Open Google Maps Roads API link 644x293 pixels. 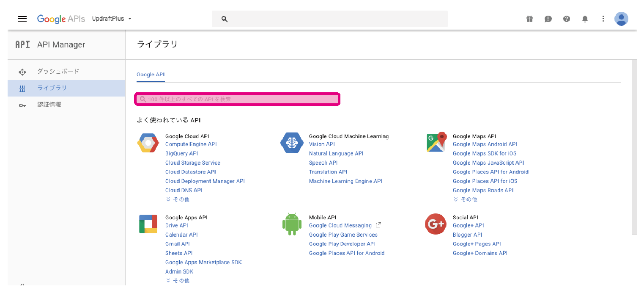tap(483, 191)
